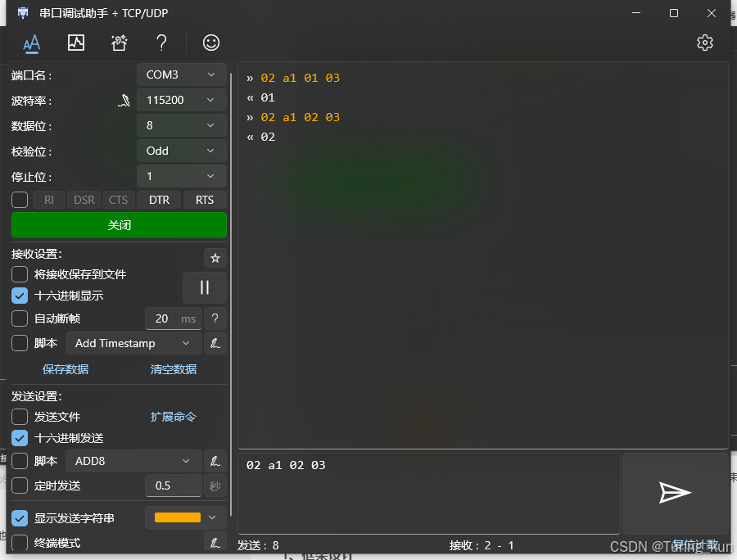The height and width of the screenshot is (560, 737).
Task: Click the RI status indicator
Action: (49, 200)
